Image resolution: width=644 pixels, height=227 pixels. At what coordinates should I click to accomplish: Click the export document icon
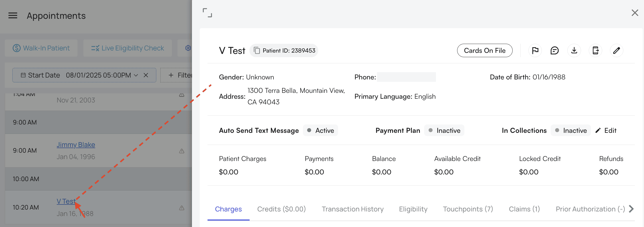coord(595,50)
